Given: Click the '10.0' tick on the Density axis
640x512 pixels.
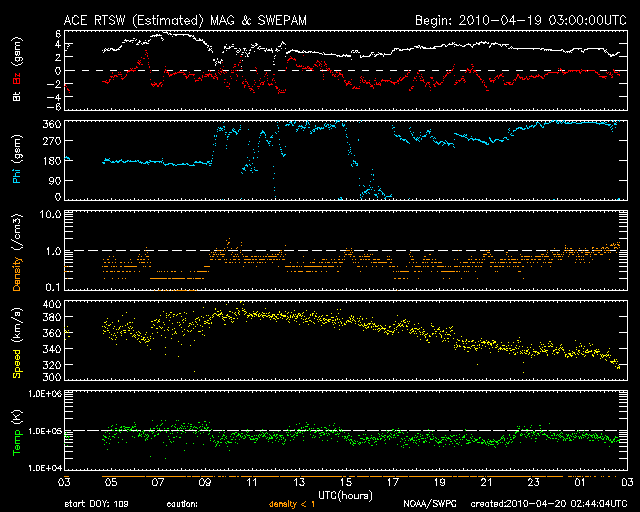Looking at the screenshot, I should (x=50, y=214).
